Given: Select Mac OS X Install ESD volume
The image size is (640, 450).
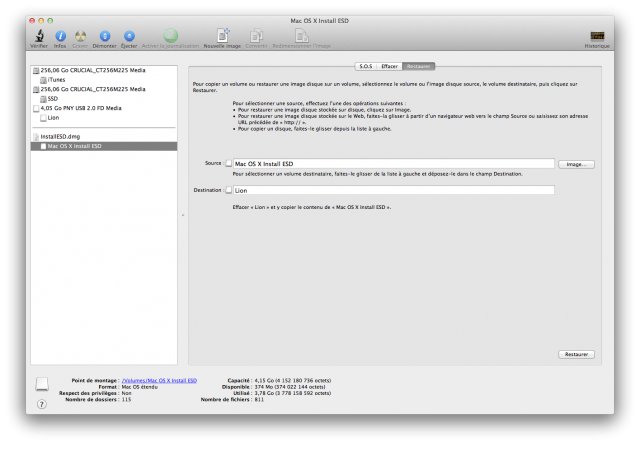Looking at the screenshot, I should (x=104, y=146).
